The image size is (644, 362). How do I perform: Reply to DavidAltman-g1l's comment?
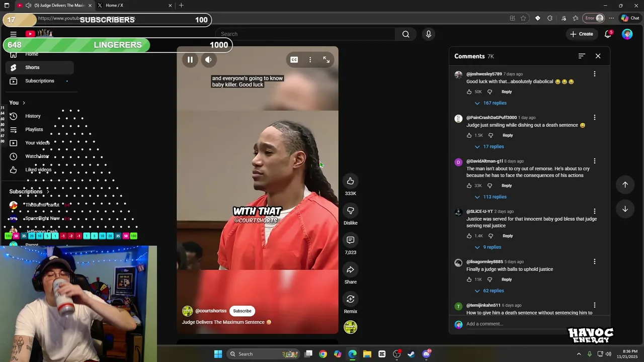pyautogui.click(x=507, y=186)
